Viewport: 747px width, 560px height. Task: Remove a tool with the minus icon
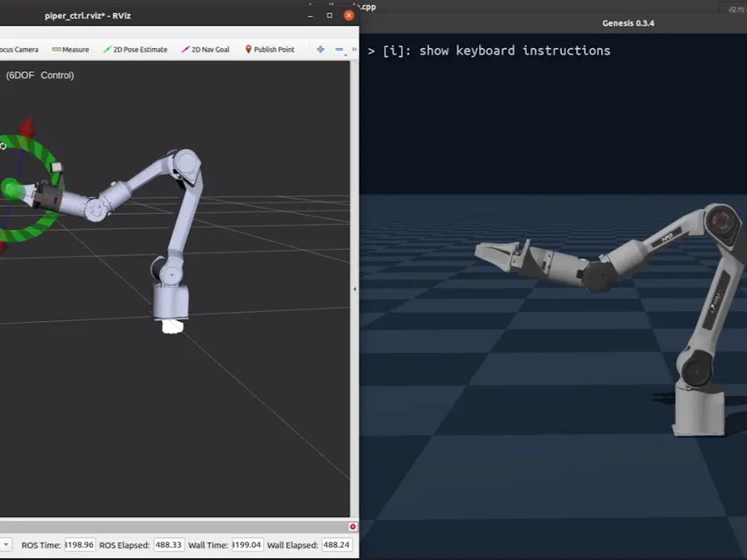(x=338, y=49)
